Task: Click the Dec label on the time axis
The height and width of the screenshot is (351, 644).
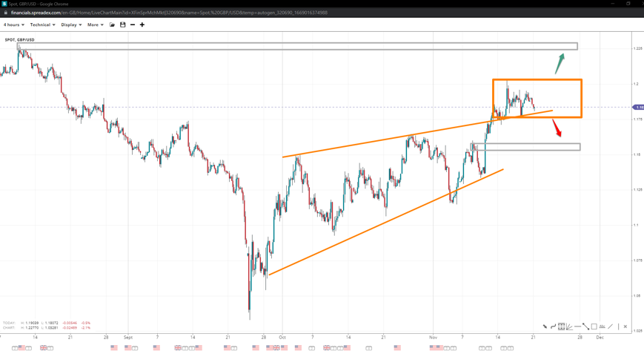Action: coord(601,336)
